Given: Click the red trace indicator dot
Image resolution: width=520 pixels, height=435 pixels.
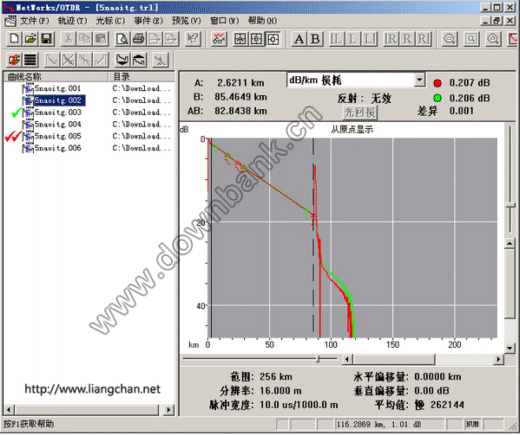Looking at the screenshot, I should (437, 83).
